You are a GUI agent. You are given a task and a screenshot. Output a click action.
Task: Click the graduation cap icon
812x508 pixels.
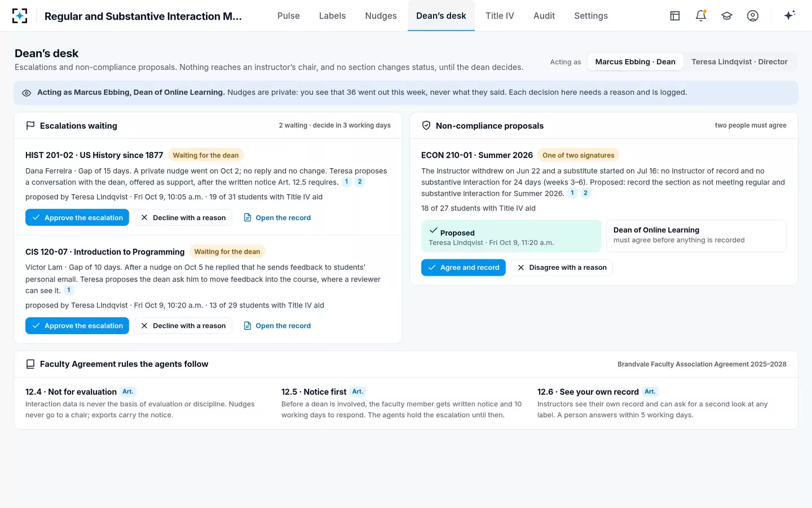pyautogui.click(x=727, y=16)
